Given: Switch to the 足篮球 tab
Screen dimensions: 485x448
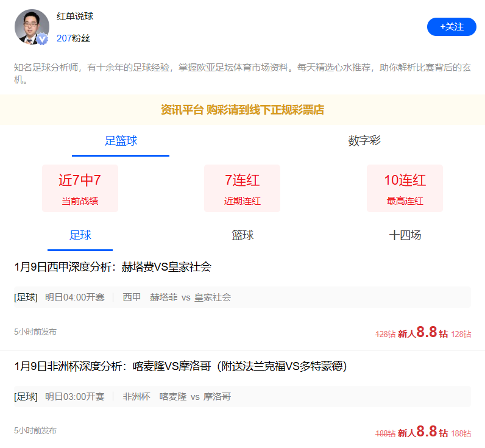Looking at the screenshot, I should coord(121,141).
